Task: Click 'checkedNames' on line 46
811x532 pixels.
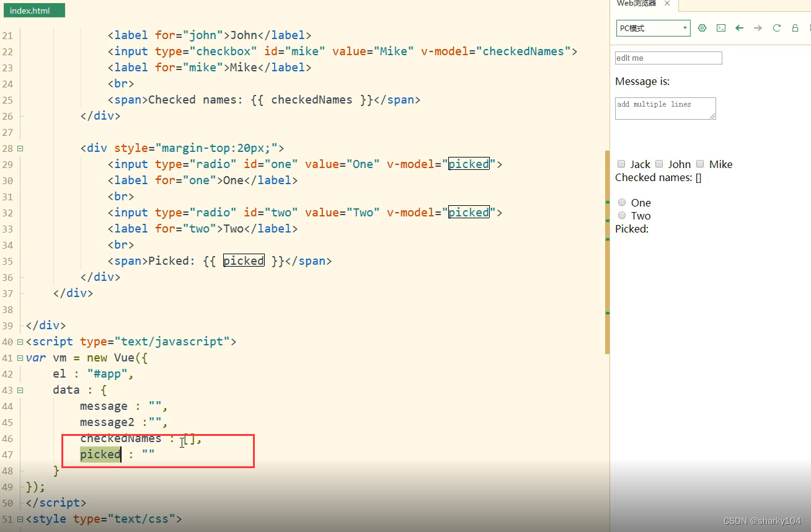Action: tap(121, 438)
